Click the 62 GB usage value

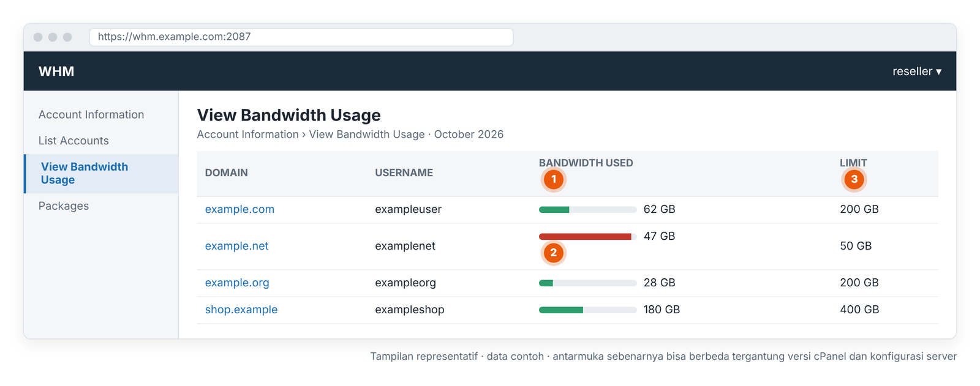coord(660,209)
